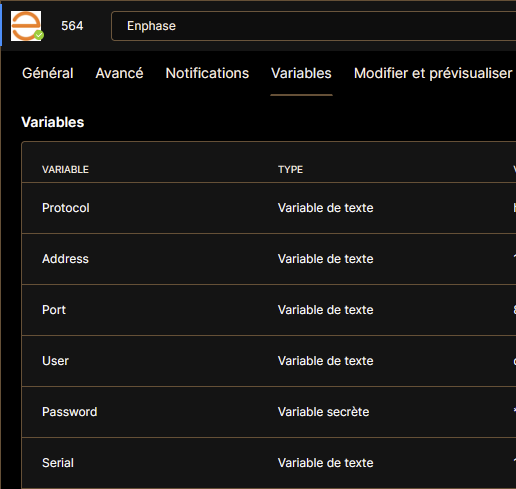Open the Général tab
Viewport: 516px width, 489px height.
(48, 73)
